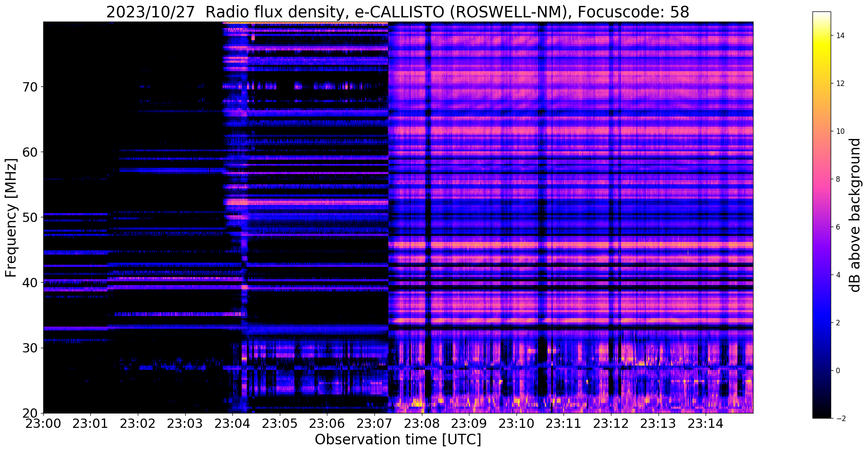Click the 23:08 time tick label
The image size is (868, 452).
421,423
